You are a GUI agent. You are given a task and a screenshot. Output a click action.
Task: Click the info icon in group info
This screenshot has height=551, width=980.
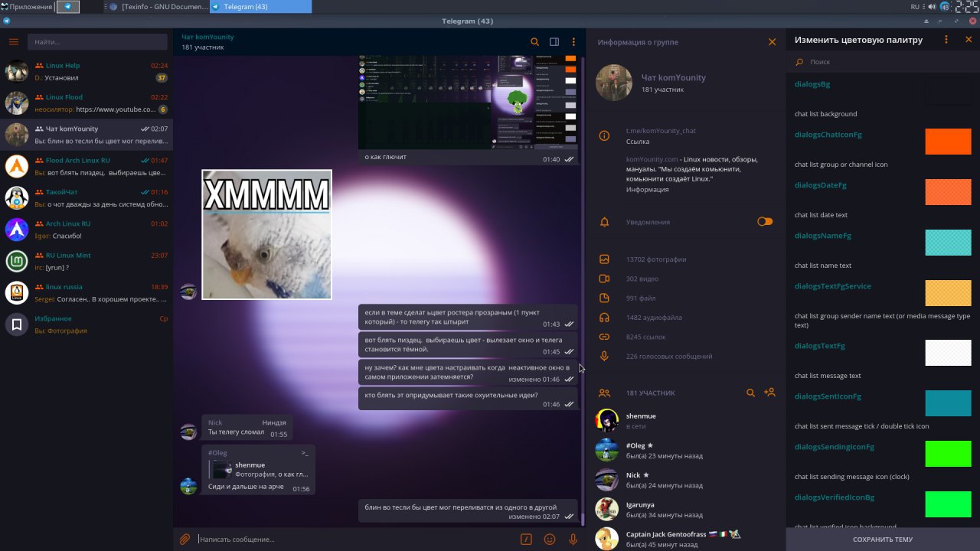pyautogui.click(x=604, y=135)
